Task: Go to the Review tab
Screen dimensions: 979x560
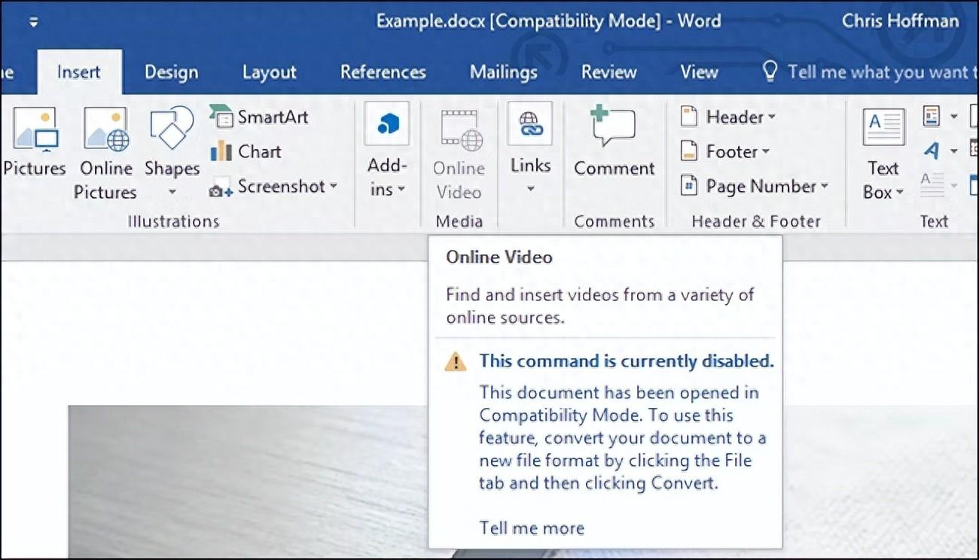Action: click(608, 72)
